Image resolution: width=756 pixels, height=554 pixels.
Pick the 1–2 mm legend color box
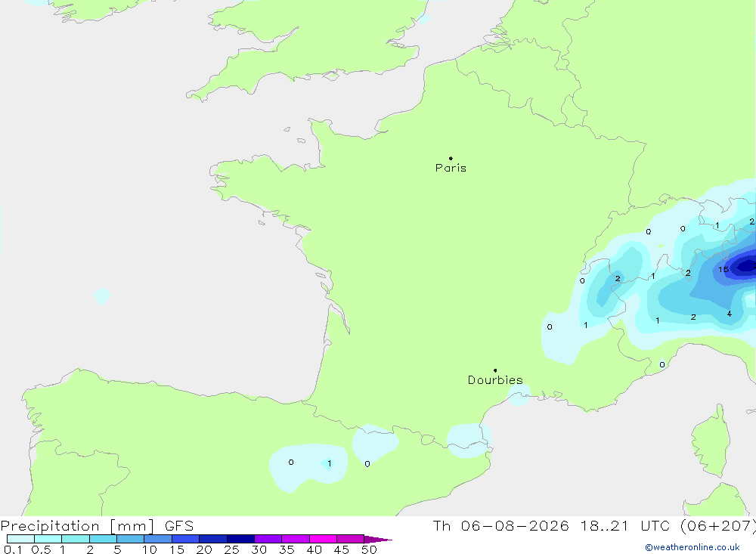pos(76,539)
